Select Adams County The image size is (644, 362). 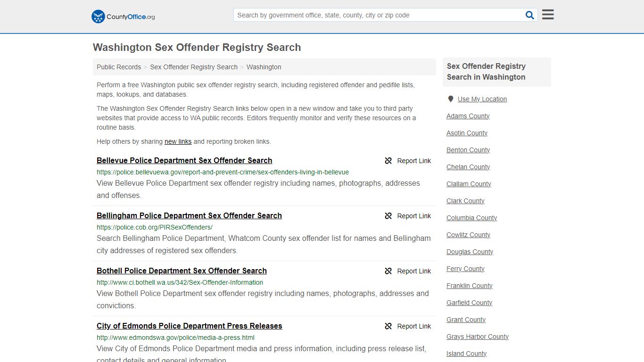click(468, 116)
